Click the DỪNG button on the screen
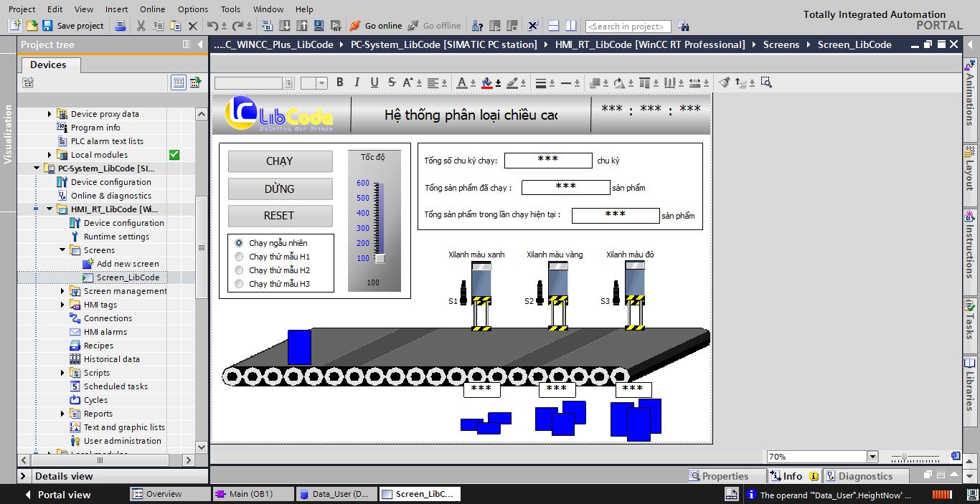The height and width of the screenshot is (504, 980). pyautogui.click(x=280, y=189)
